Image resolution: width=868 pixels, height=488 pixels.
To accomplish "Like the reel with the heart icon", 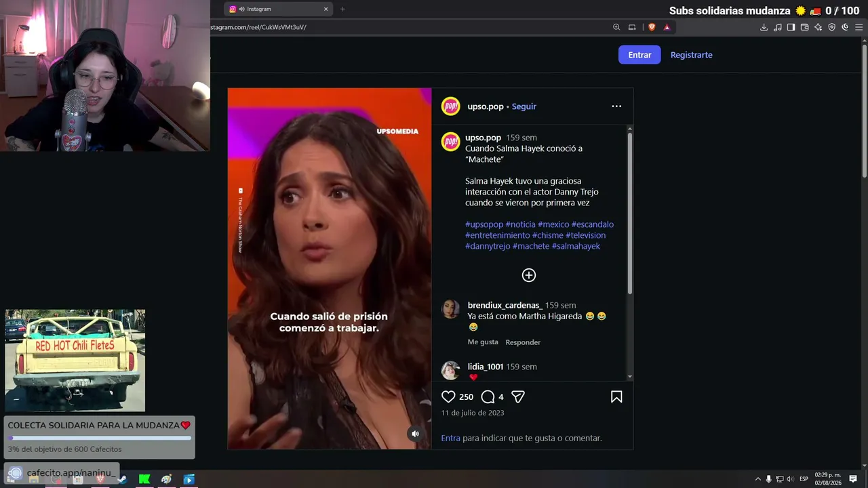I will 448,396.
